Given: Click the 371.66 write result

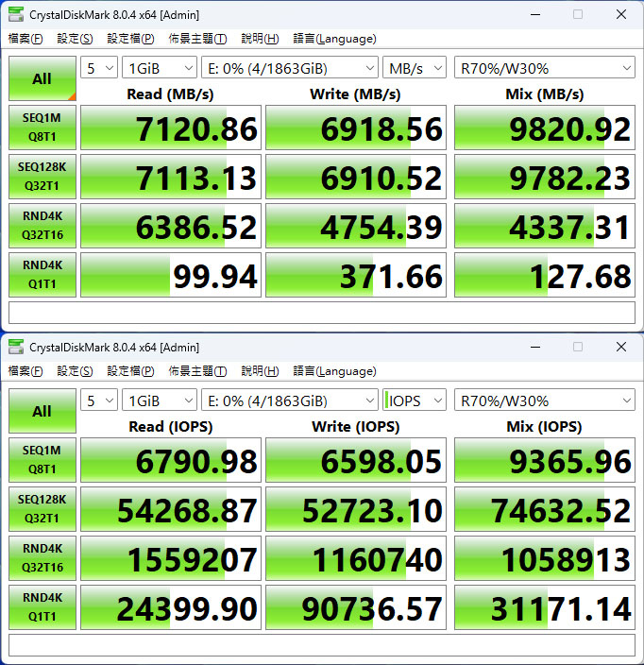Looking at the screenshot, I should 356,275.
